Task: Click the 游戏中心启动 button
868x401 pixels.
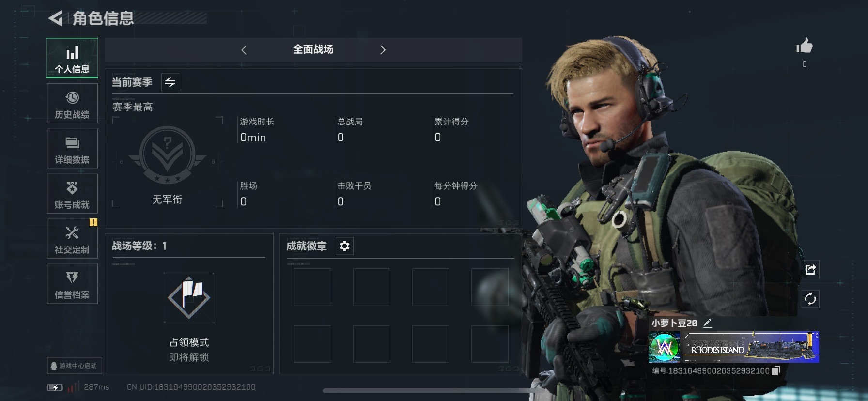Action: [74, 366]
